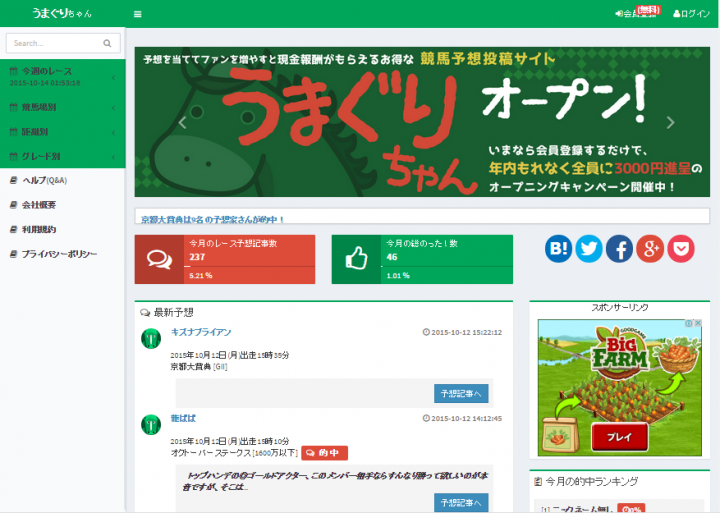Image resolution: width=720 pixels, height=513 pixels.
Task: Open the ヘルプ(Q&A) page
Action: click(62, 180)
